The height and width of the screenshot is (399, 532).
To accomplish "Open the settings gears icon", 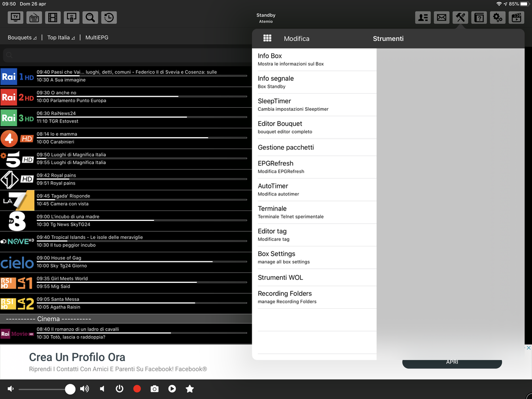I will click(498, 17).
